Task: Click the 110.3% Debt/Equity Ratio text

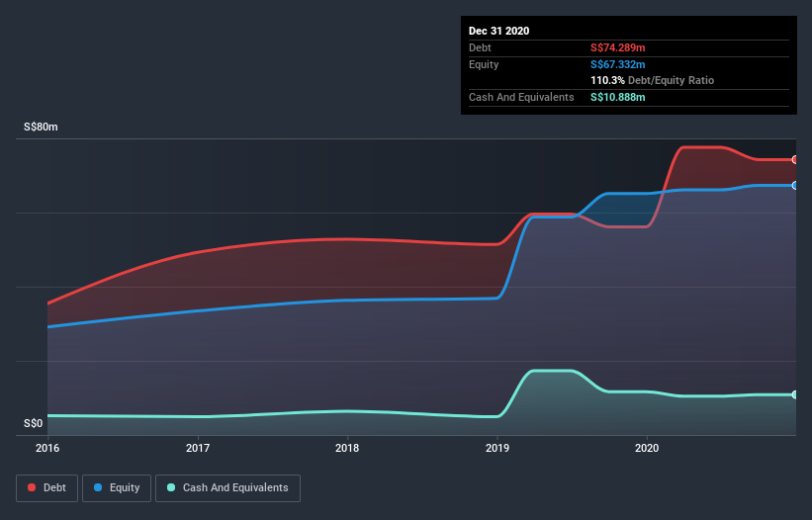Action: click(652, 80)
